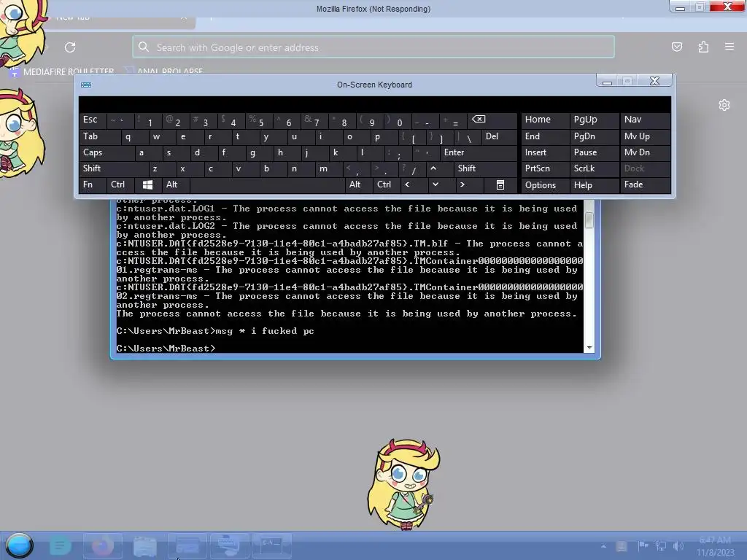Open the Action Center flag icon
The width and height of the screenshot is (747, 560).
643,545
